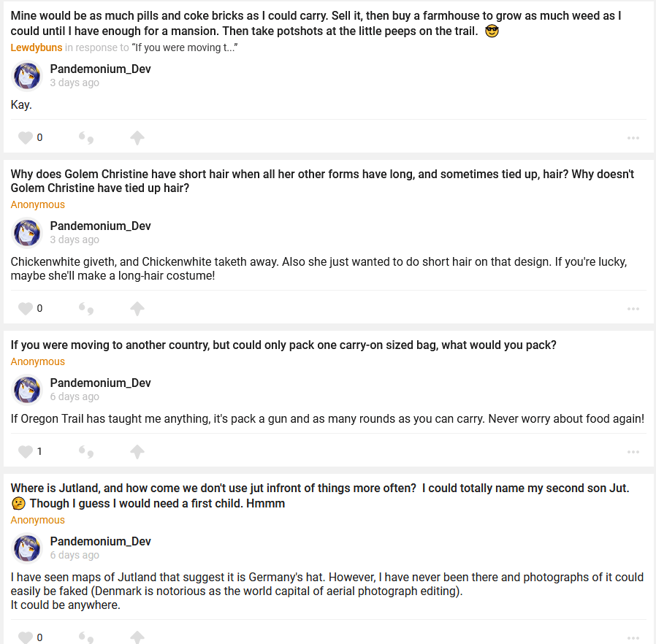Share the Golem Christine answer via arrow
The height and width of the screenshot is (644, 656).
(x=137, y=309)
